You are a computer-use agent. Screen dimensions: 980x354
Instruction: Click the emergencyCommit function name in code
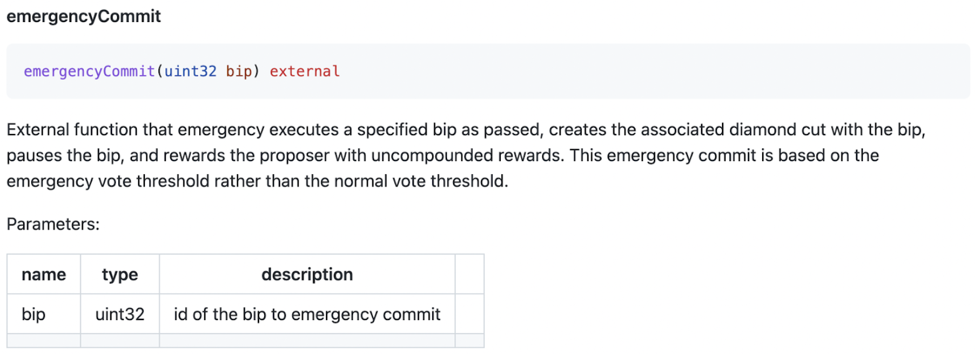(x=89, y=71)
